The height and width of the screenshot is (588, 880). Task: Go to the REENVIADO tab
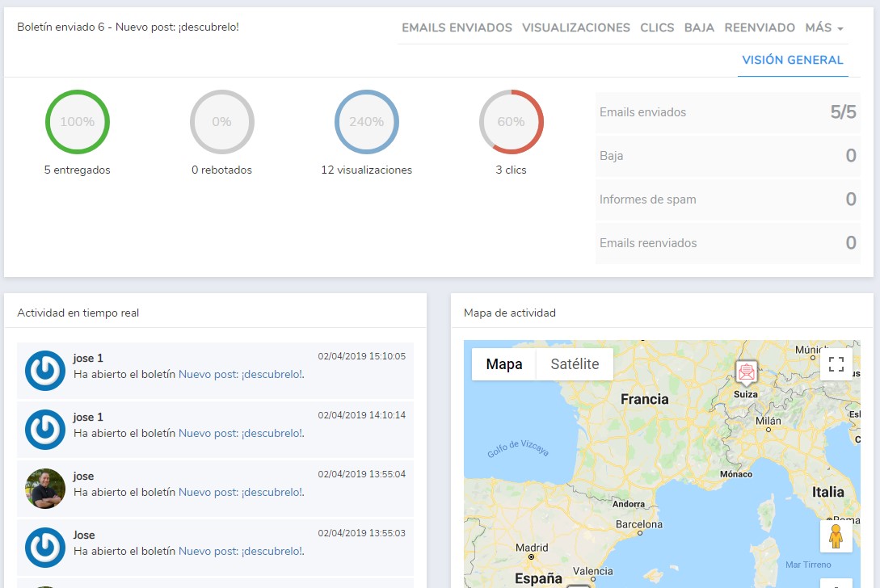(760, 27)
